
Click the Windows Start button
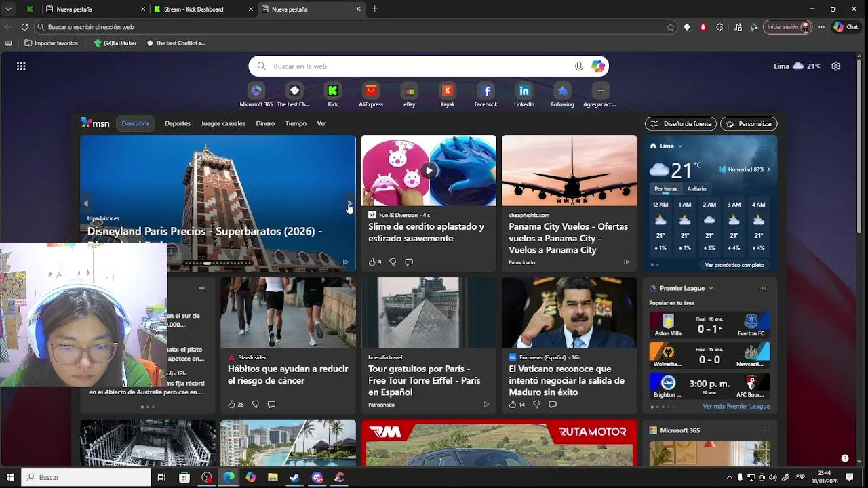coord(10,477)
